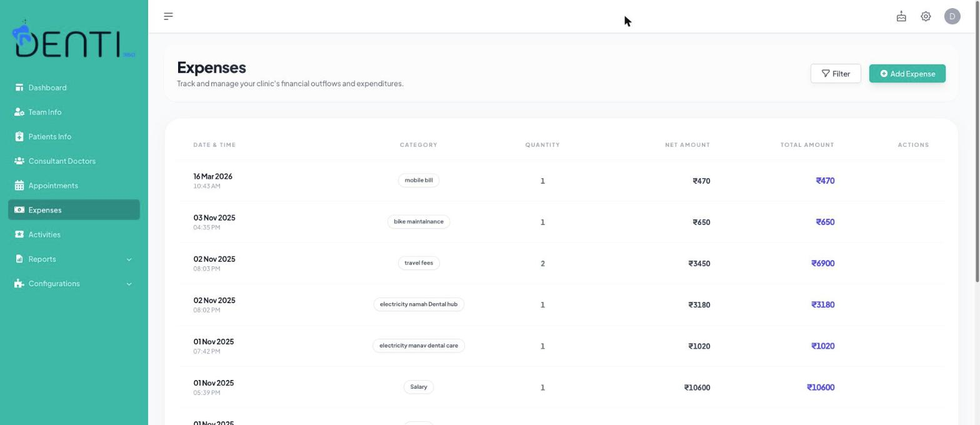Click the Total Amount column header
980x425 pixels.
(x=807, y=145)
